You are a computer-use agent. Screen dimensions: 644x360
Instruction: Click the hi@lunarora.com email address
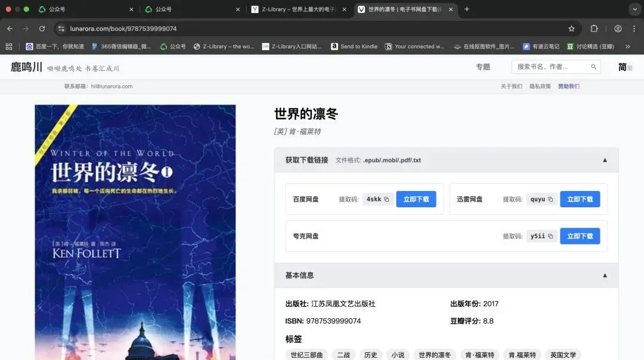point(112,87)
